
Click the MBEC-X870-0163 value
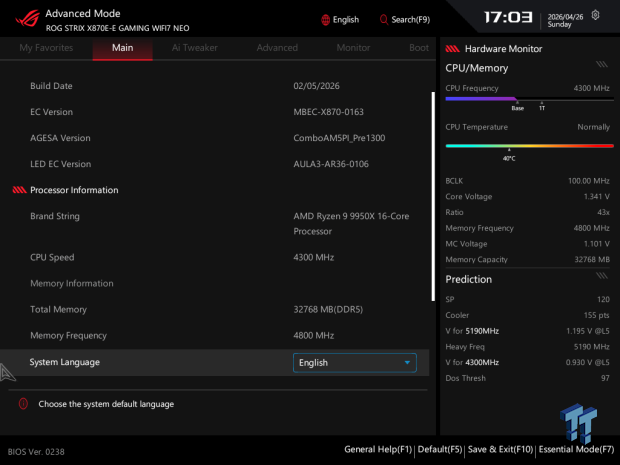coord(328,112)
